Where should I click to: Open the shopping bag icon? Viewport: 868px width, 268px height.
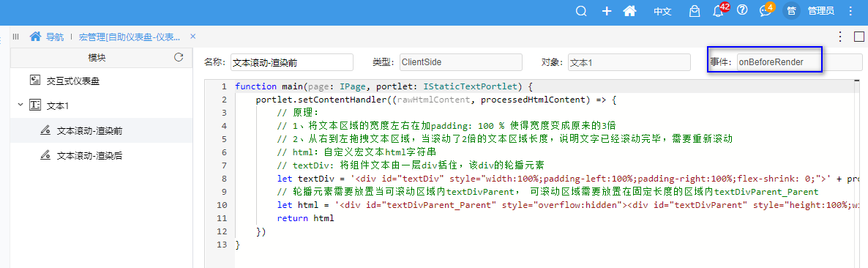pyautogui.click(x=694, y=11)
